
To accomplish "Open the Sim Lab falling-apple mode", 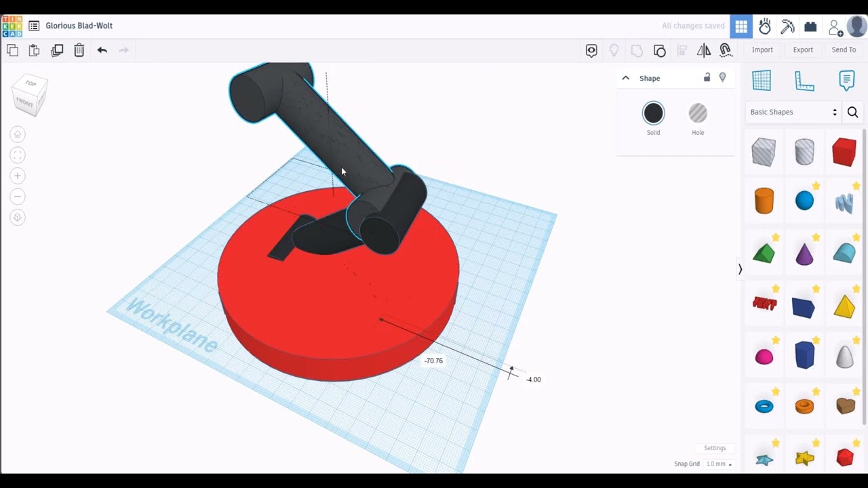I will [765, 26].
